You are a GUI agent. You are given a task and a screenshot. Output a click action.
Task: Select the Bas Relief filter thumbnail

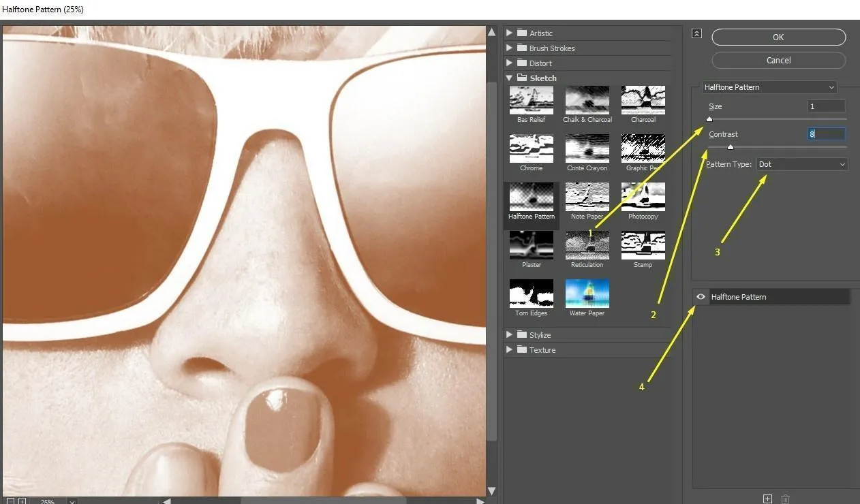531,101
